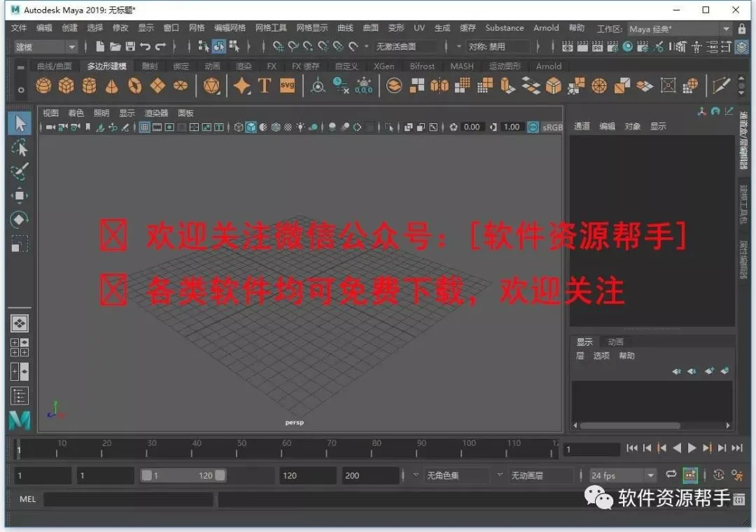Open the 网格工具 menu

coord(270,28)
